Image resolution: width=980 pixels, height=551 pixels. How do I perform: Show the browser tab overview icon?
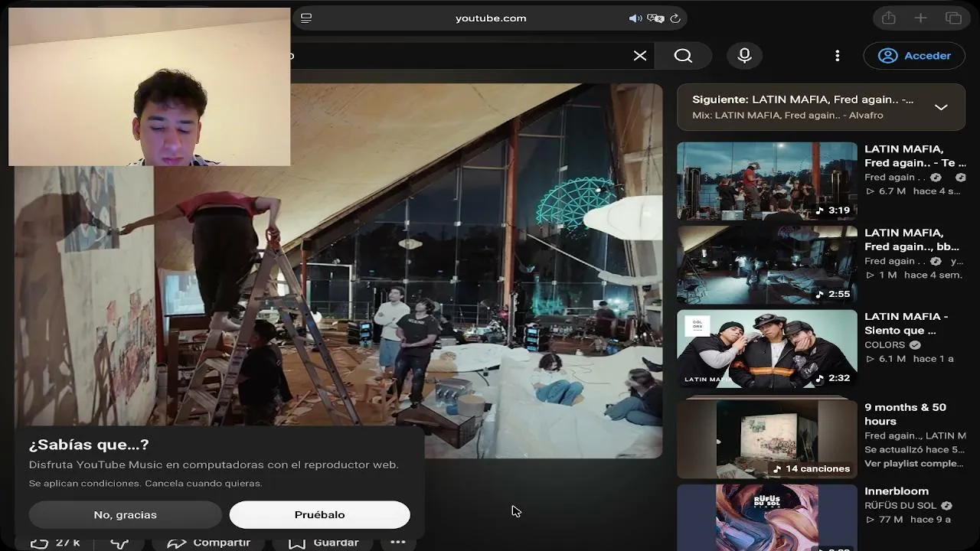pos(953,18)
